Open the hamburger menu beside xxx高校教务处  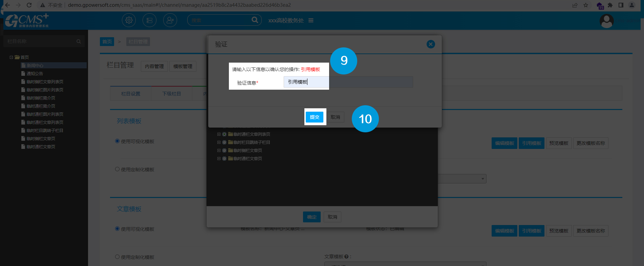tap(311, 21)
